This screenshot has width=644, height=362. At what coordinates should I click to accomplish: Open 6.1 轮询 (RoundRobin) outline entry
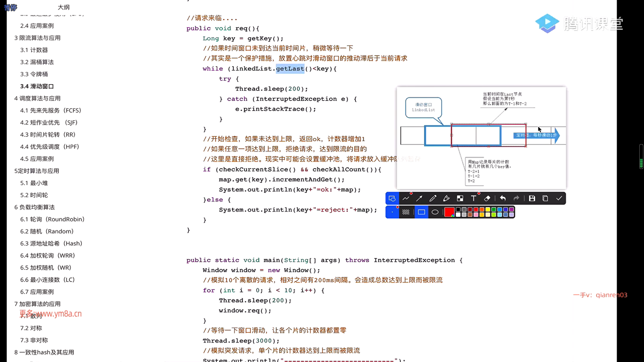[52, 219]
